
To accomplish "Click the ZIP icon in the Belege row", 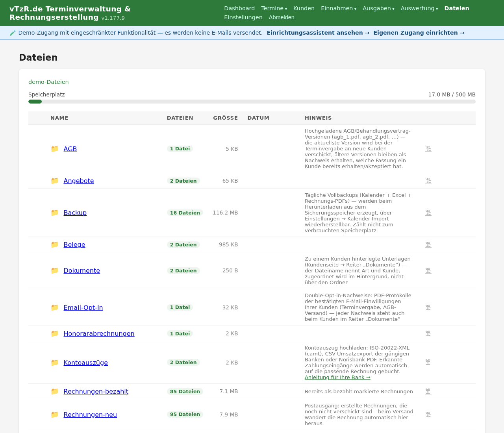I will (428, 244).
